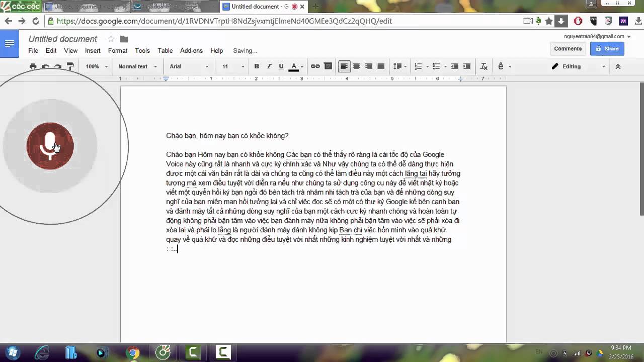Image resolution: width=644 pixels, height=362 pixels.
Task: Open the zoom level 100% dropdown
Action: 96,66
